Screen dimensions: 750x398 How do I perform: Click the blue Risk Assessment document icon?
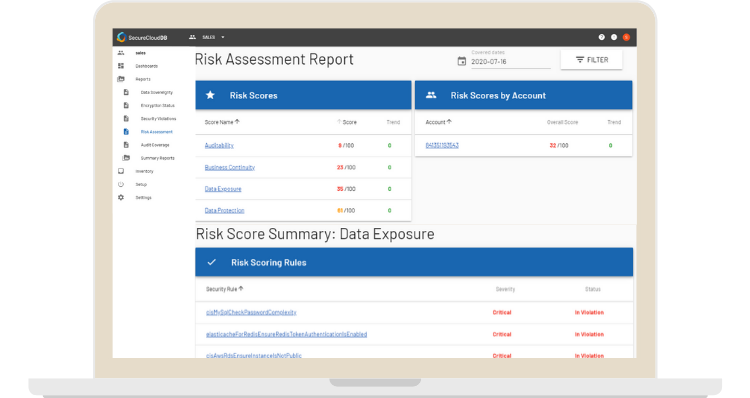tap(126, 132)
